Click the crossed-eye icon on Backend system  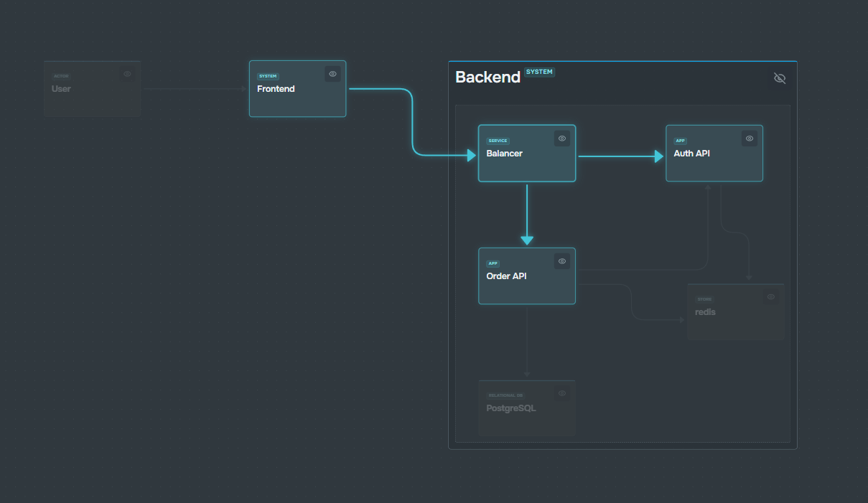(x=780, y=78)
